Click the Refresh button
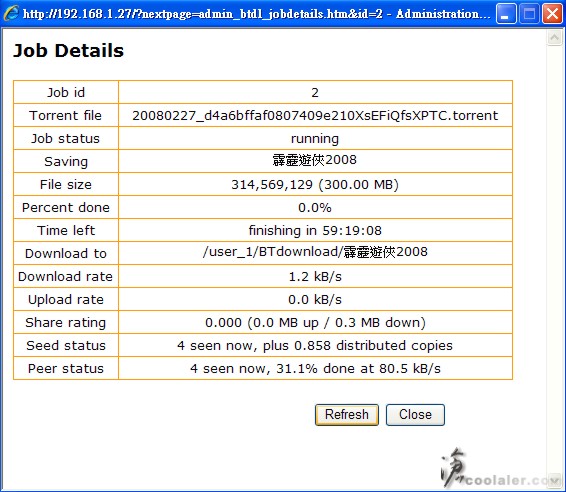 coord(347,414)
